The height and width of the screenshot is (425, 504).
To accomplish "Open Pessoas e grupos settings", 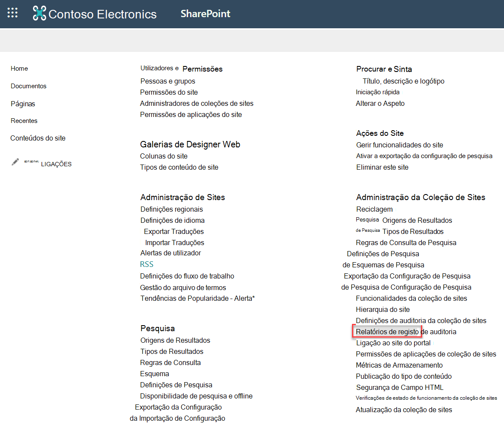I will pyautogui.click(x=168, y=81).
